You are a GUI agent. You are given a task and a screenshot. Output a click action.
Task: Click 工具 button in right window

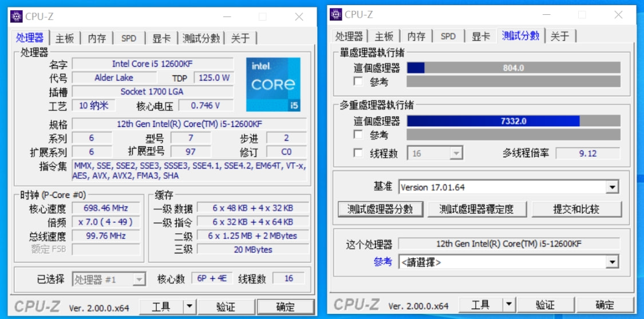coord(481,305)
